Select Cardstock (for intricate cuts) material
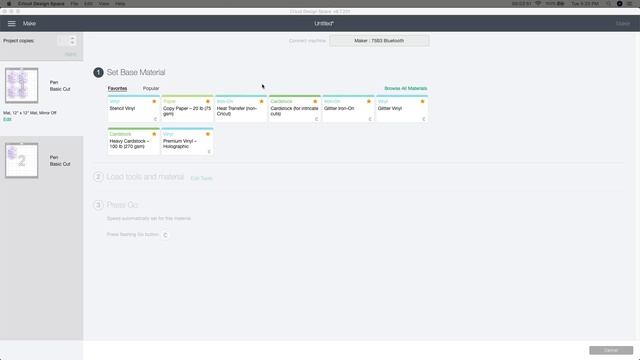640x360 pixels. click(295, 109)
